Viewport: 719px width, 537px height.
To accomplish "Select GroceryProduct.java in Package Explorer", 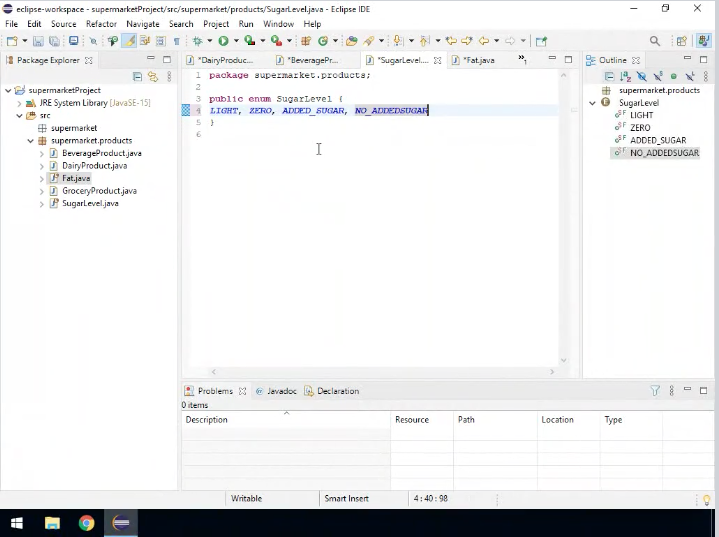I will coord(99,190).
